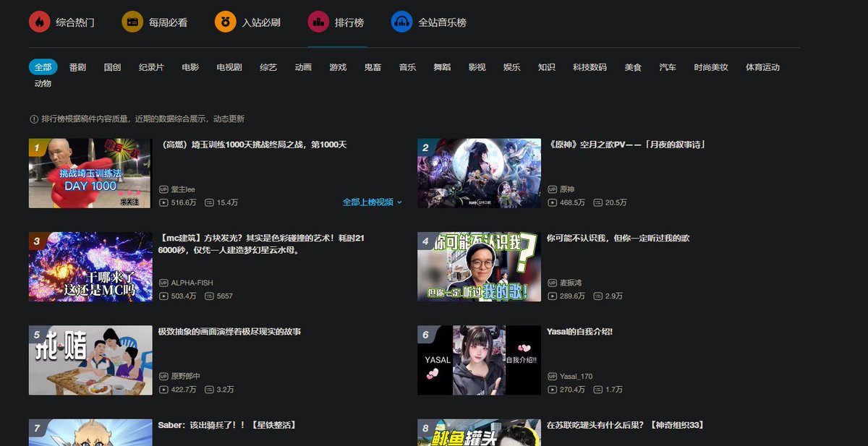Click the play-count icon beside 468.5万
This screenshot has height=446, width=868.
(x=553, y=202)
